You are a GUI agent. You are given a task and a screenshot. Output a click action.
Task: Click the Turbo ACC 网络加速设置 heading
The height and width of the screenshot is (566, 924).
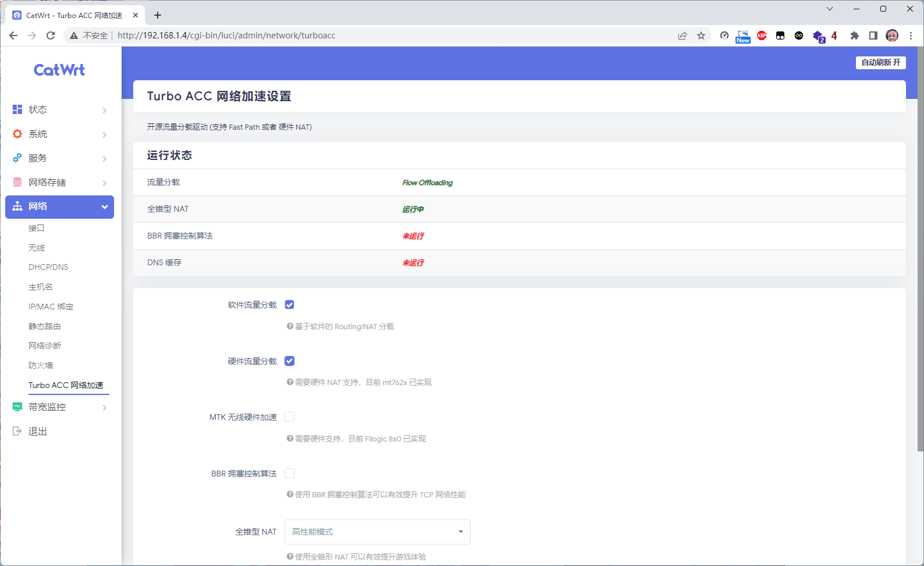[219, 96]
